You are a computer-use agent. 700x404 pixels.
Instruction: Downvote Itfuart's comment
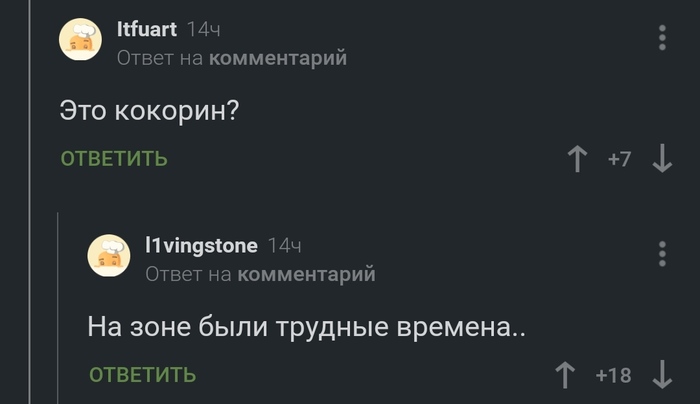[661, 159]
